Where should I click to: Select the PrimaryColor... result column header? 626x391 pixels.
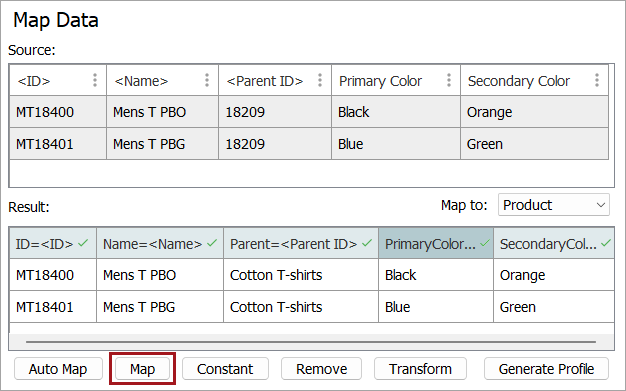coord(436,243)
